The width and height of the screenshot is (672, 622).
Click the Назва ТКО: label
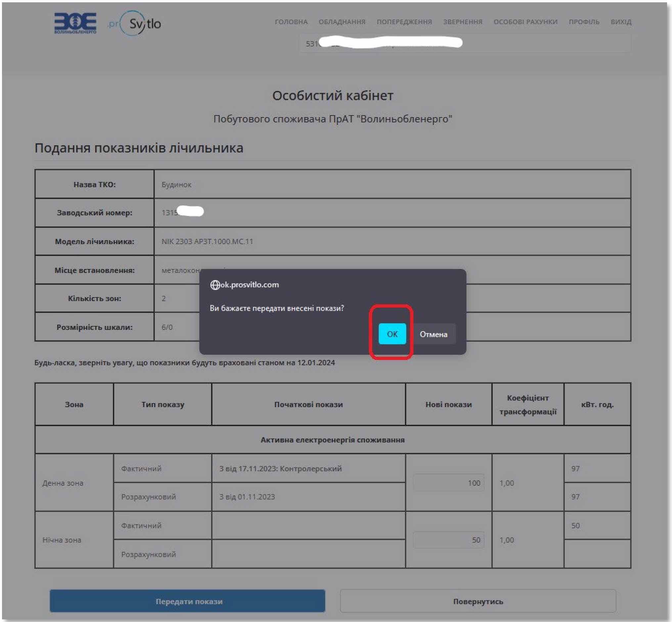pos(95,184)
